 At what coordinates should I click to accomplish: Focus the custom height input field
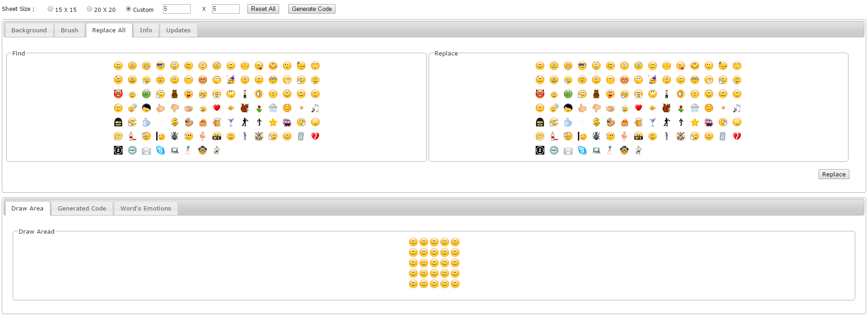tap(226, 9)
